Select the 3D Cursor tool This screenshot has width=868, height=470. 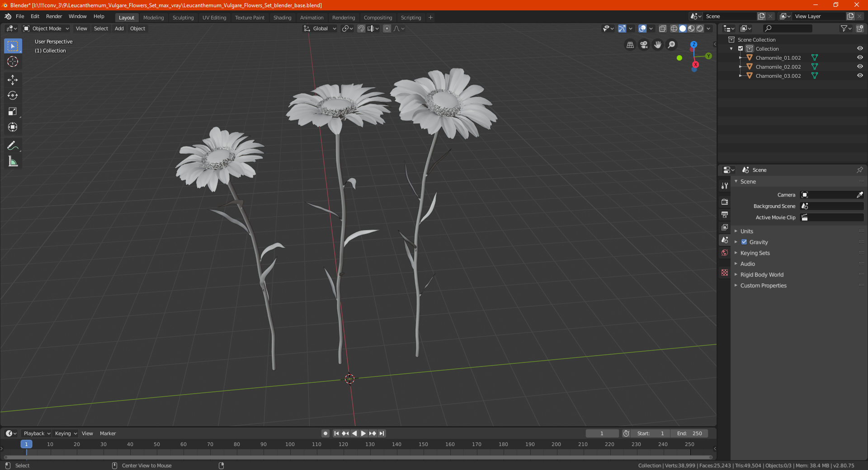tap(13, 62)
